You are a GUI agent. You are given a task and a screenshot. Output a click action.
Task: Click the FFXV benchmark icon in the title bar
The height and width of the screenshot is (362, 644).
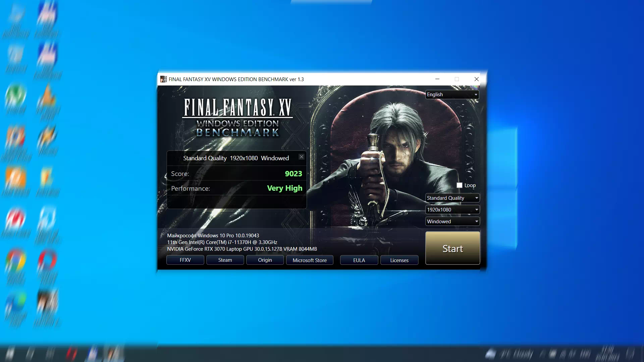tap(164, 79)
